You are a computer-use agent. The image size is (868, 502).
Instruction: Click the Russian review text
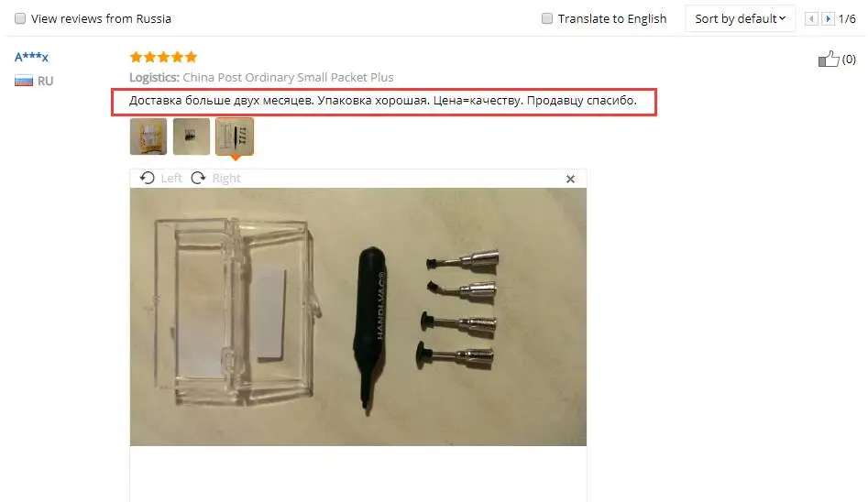click(383, 101)
